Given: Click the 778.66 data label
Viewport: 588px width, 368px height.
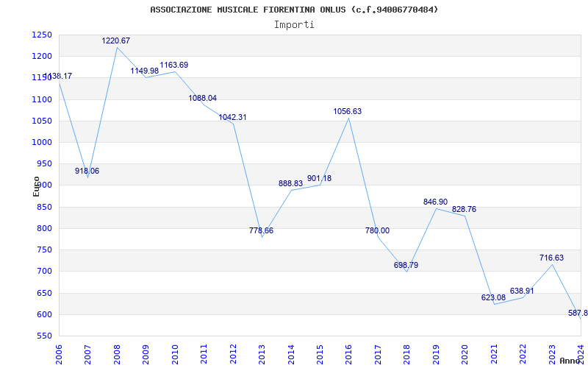Looking at the screenshot, I should click(262, 230).
